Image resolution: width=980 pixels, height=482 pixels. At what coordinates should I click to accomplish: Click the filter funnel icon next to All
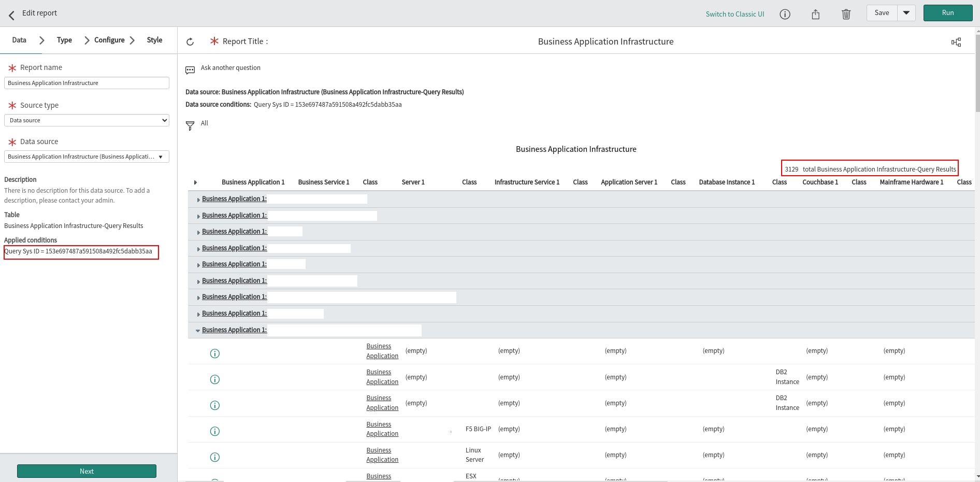[x=190, y=125]
